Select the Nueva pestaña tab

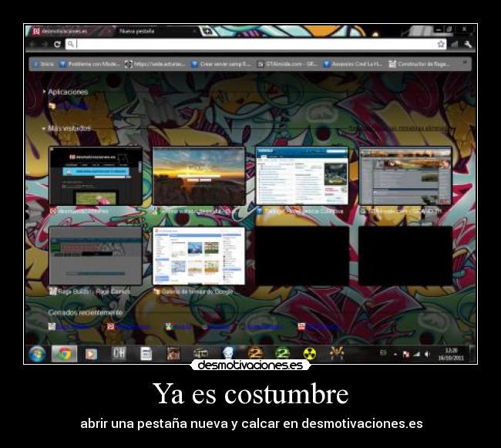156,31
